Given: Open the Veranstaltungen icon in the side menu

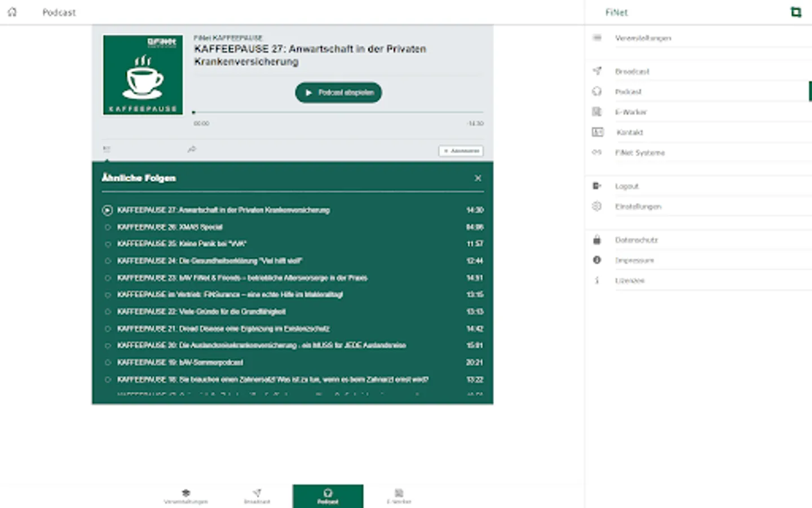Looking at the screenshot, I should 597,38.
